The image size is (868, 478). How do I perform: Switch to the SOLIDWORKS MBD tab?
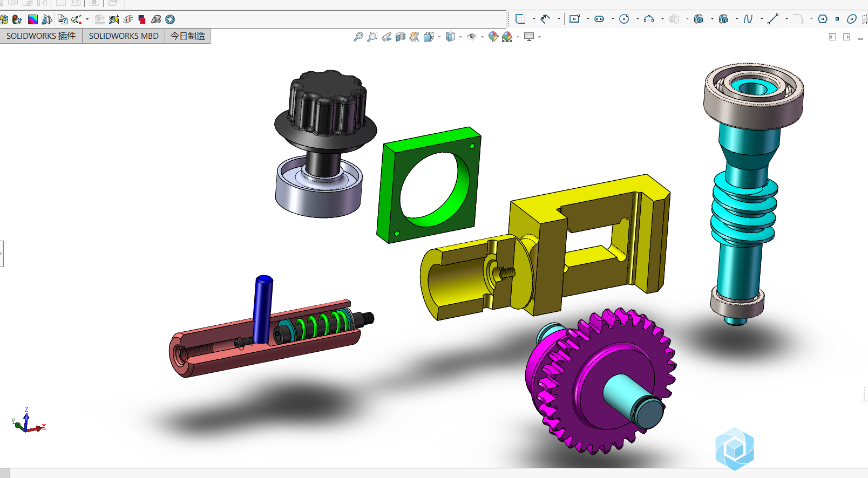coord(124,36)
